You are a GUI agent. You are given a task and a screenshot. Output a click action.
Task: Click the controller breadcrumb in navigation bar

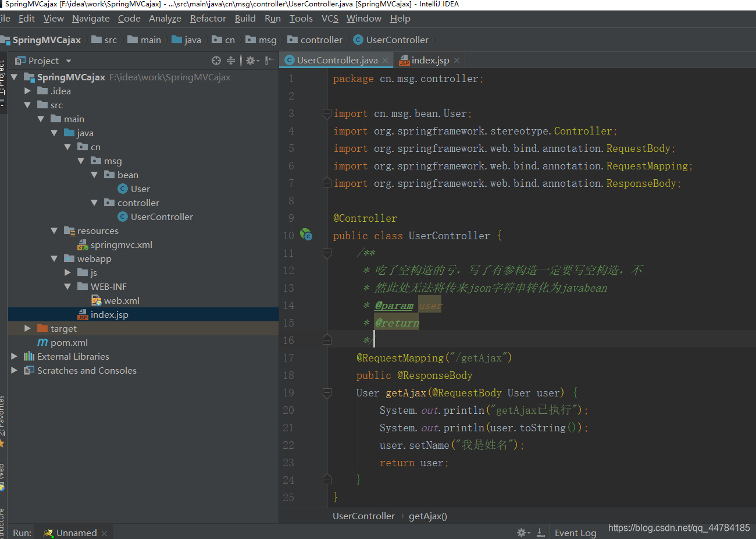[x=315, y=40]
